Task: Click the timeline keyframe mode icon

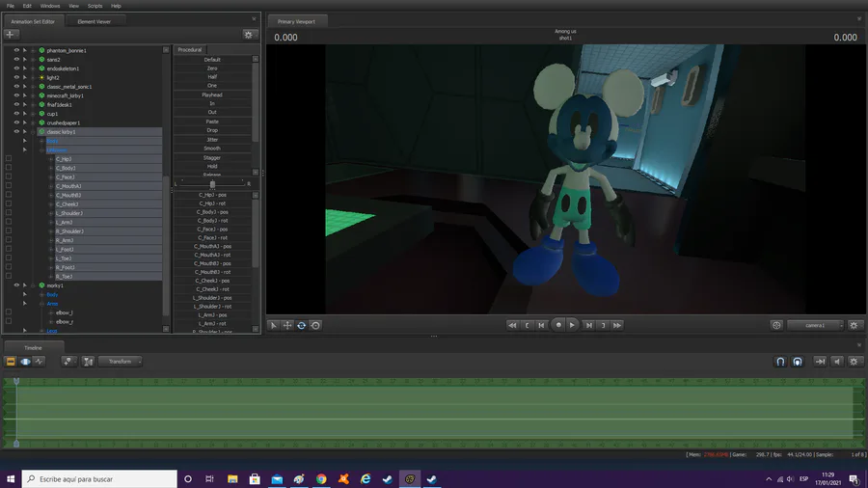Action: click(68, 362)
